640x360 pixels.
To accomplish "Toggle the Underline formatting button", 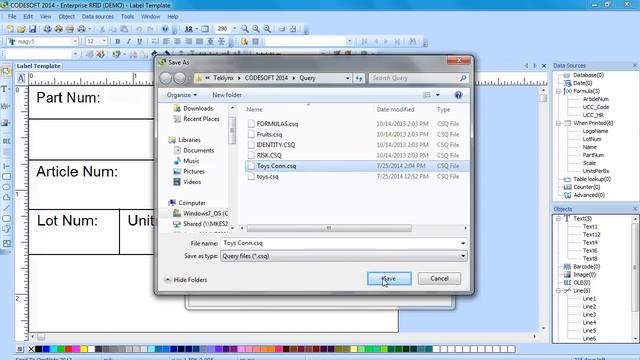I will pyautogui.click(x=140, y=42).
